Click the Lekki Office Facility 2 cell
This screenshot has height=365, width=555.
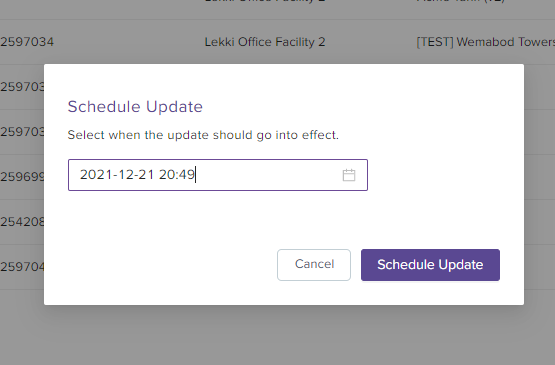click(x=265, y=42)
